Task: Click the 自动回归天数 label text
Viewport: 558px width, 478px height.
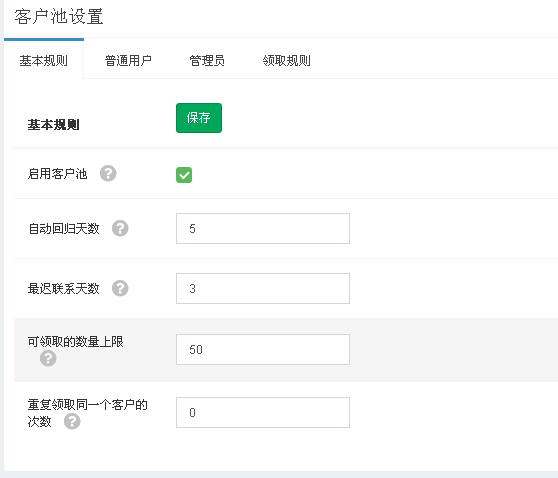Action: pyautogui.click(x=64, y=229)
